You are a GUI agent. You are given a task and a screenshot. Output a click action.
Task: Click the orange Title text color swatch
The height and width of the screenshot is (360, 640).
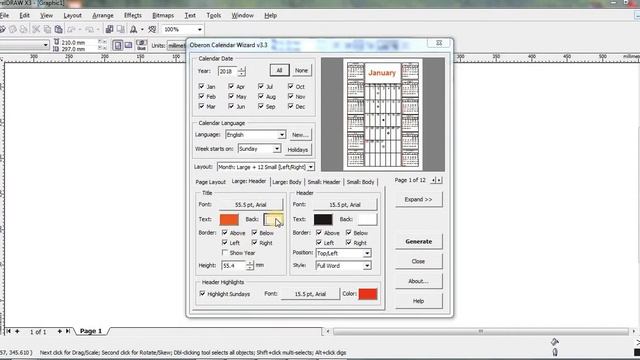coord(229,220)
